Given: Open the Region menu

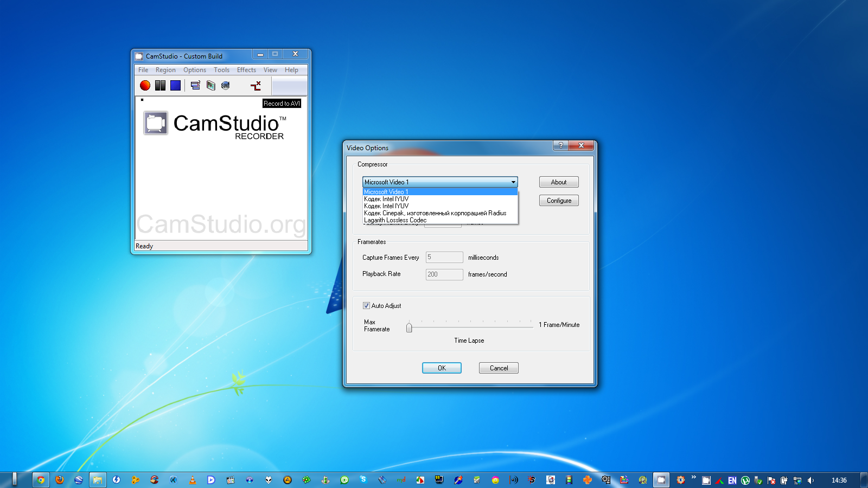Looking at the screenshot, I should pyautogui.click(x=165, y=70).
